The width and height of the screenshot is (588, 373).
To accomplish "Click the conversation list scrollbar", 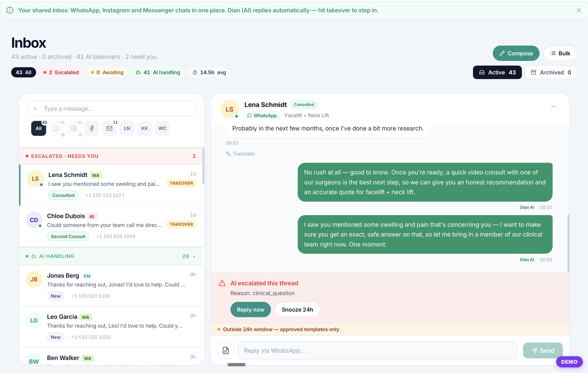I will point(203,166).
